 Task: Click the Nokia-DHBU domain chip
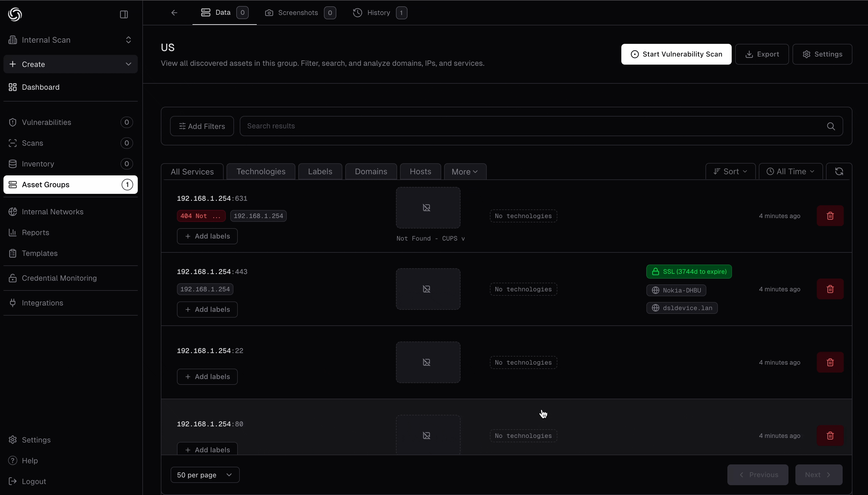click(x=676, y=290)
